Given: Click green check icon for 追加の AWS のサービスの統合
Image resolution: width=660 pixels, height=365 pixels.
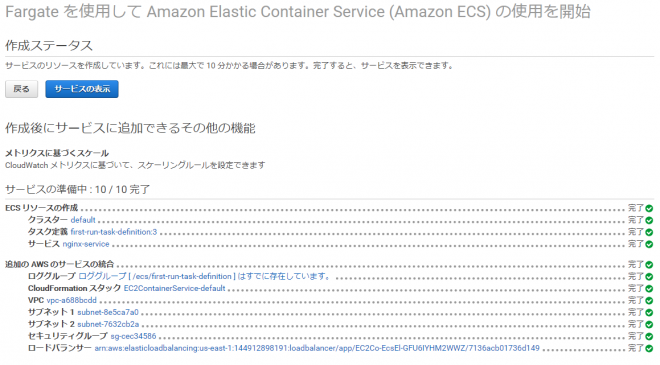Looking at the screenshot, I should click(x=649, y=265).
